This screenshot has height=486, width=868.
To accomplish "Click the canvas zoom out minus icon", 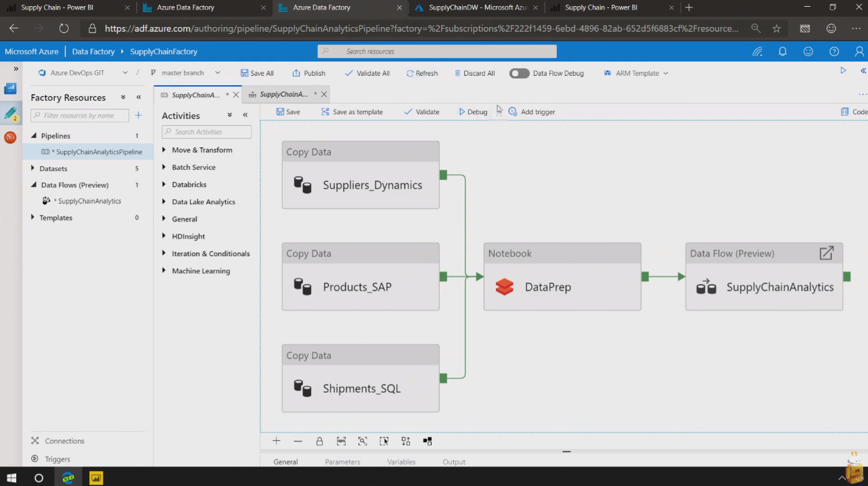I will click(298, 441).
